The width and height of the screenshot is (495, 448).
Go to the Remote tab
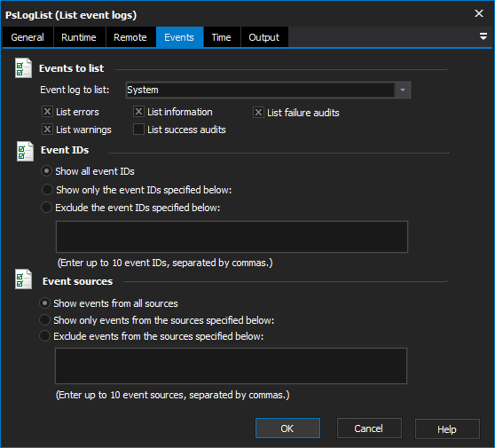[x=130, y=37]
